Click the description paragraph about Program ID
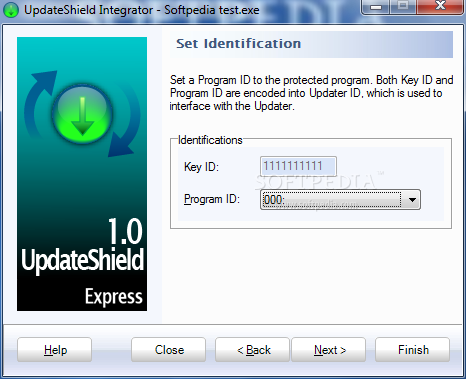This screenshot has height=379, width=466. click(x=311, y=93)
